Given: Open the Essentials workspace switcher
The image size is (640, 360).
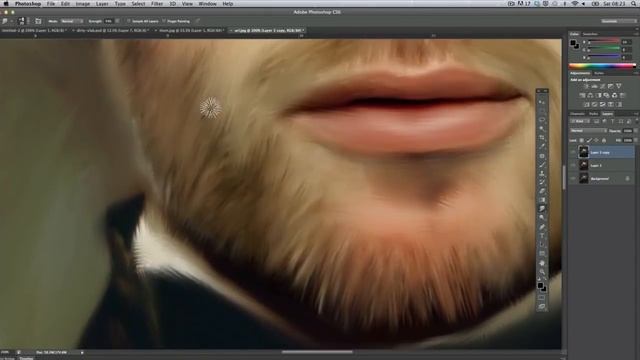Looking at the screenshot, I should [618, 21].
